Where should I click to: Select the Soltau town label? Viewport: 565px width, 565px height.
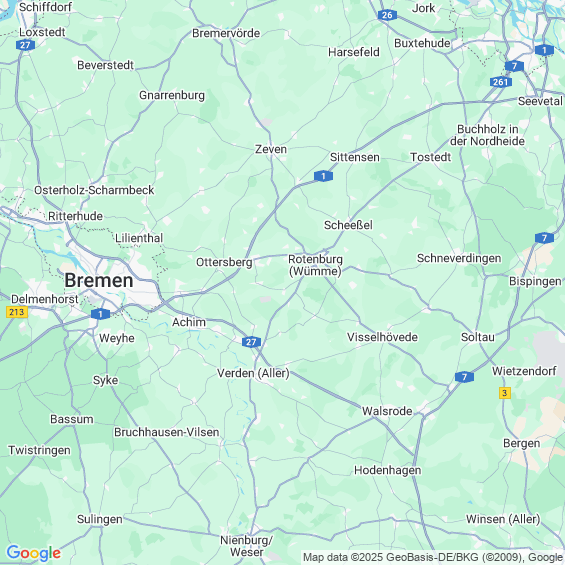(478, 337)
